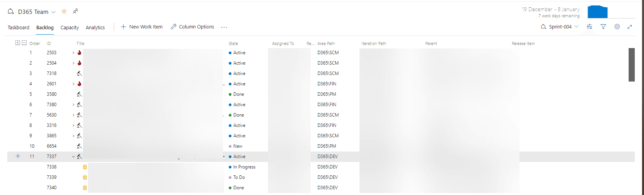Screen dimensions: 644x195
Task: Click New Work Item button
Action: [x=141, y=27]
